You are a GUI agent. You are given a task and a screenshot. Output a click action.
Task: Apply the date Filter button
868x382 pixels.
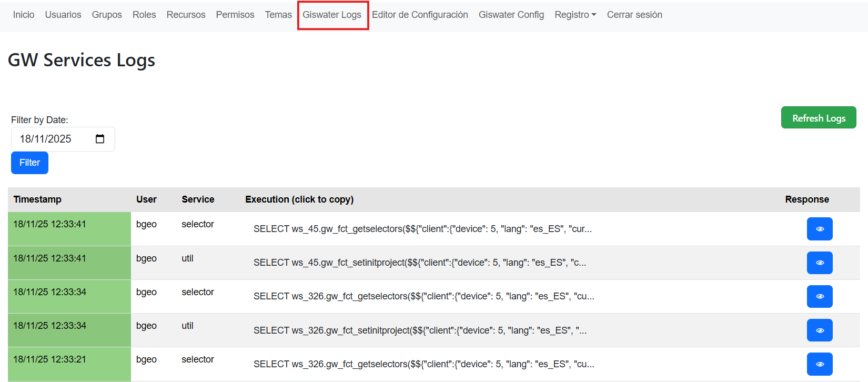click(x=29, y=163)
